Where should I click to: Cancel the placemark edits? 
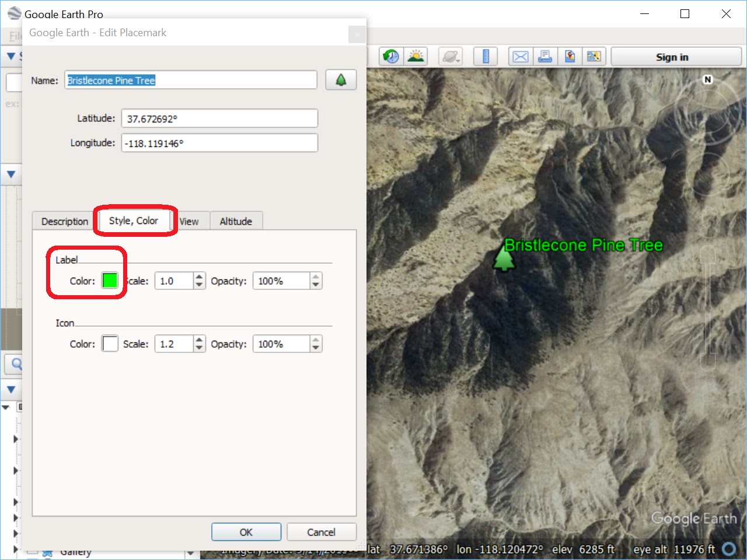coord(321,532)
